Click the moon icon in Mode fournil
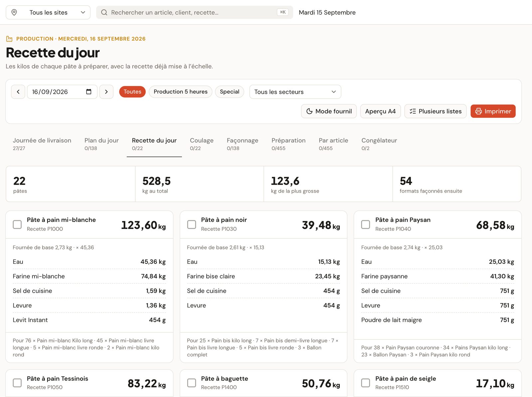The height and width of the screenshot is (397, 532). (x=309, y=111)
